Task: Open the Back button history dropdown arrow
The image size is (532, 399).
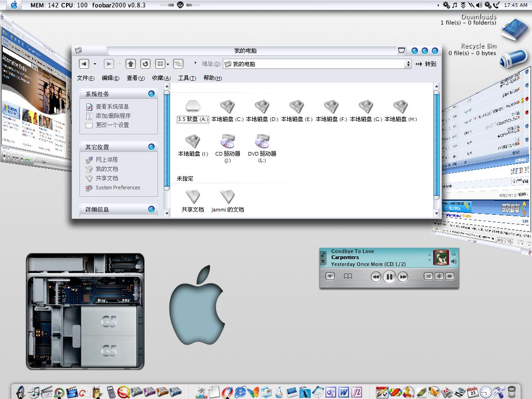Action: pyautogui.click(x=95, y=64)
